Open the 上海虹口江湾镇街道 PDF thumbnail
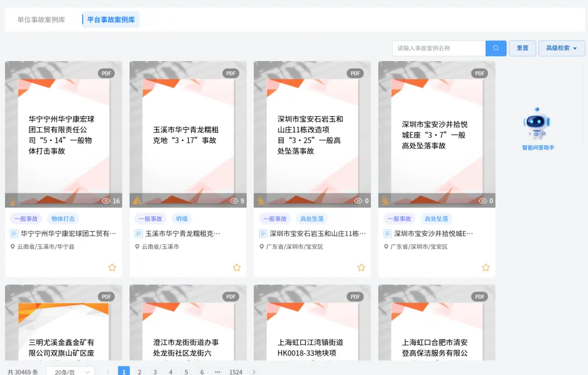This screenshot has width=588, height=375. [313, 323]
